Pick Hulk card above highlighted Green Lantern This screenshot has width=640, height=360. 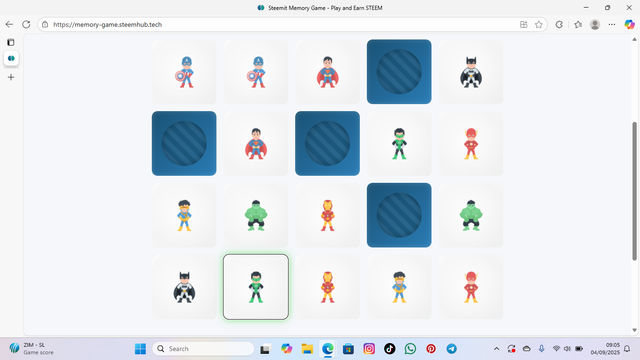(256, 215)
